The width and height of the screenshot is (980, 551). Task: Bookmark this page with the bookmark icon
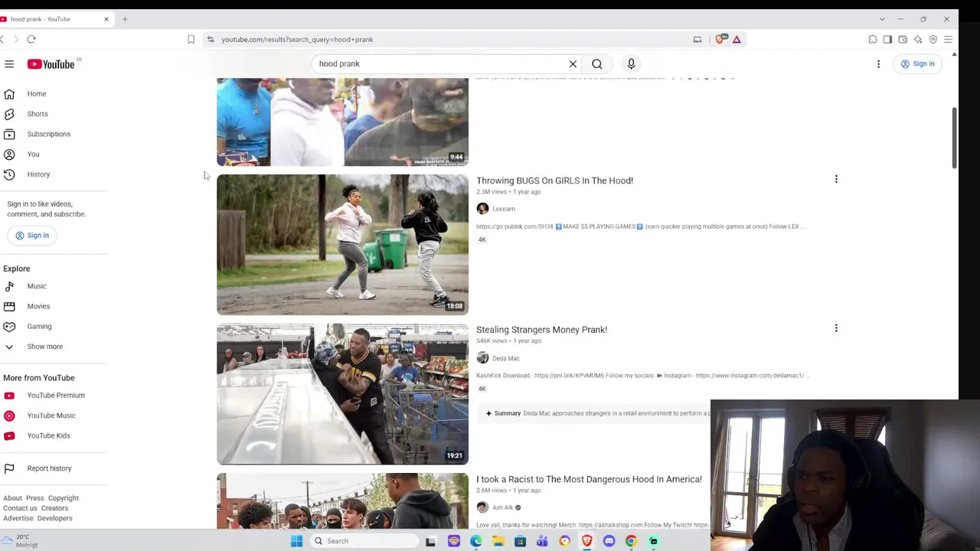[x=191, y=40]
